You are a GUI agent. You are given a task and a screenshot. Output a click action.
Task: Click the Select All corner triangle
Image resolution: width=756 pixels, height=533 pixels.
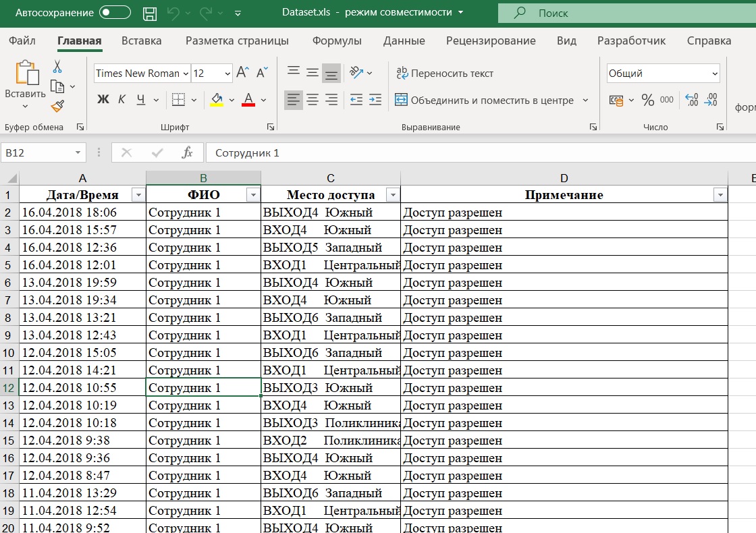click(x=11, y=178)
